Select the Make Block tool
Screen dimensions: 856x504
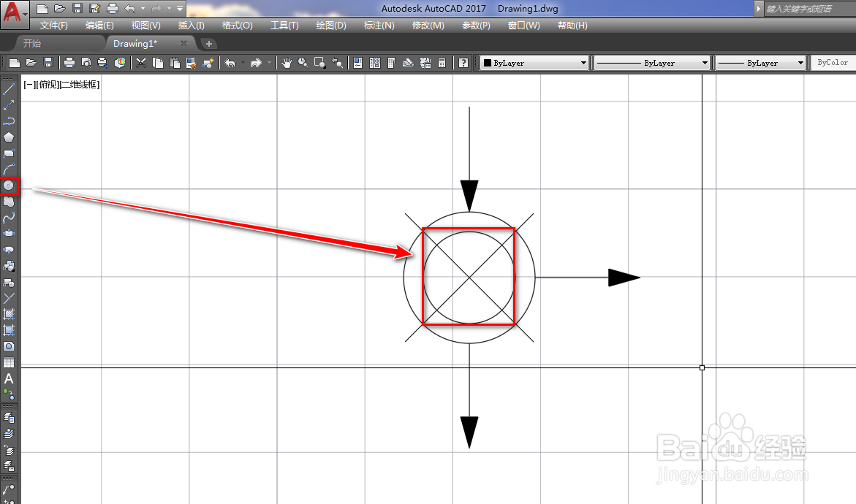[9, 282]
